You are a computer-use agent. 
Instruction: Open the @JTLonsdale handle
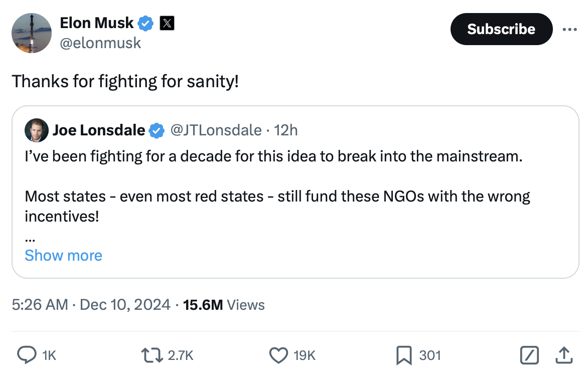(x=216, y=131)
